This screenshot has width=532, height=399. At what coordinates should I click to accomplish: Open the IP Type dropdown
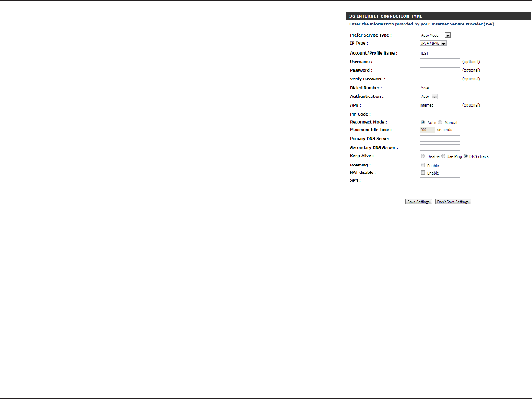[433, 43]
